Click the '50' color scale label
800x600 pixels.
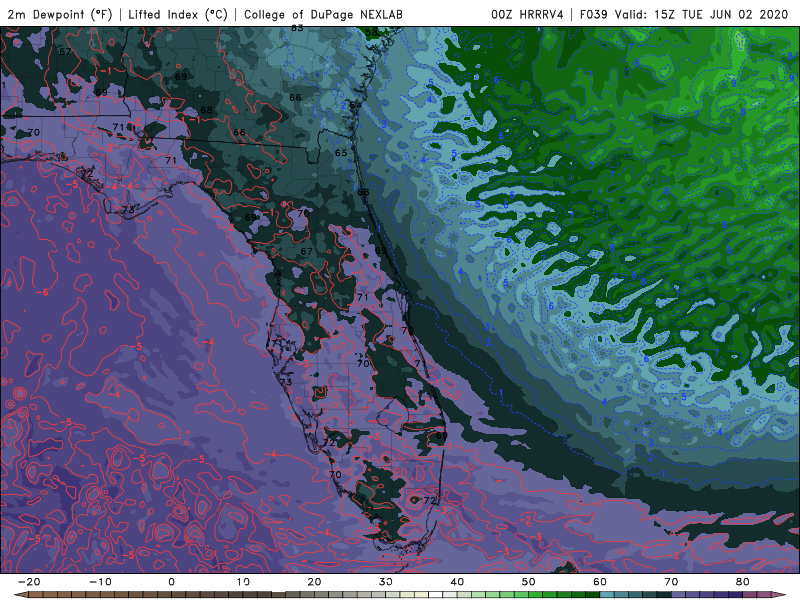(529, 582)
